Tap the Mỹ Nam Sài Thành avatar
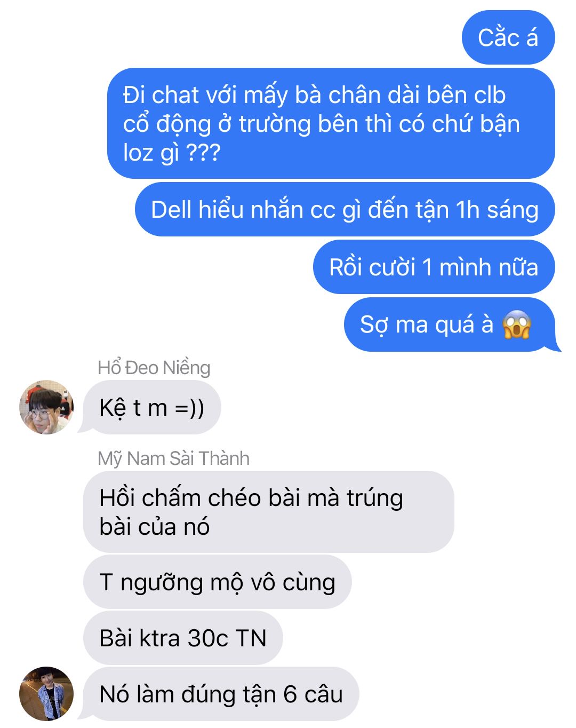 [x=46, y=693]
